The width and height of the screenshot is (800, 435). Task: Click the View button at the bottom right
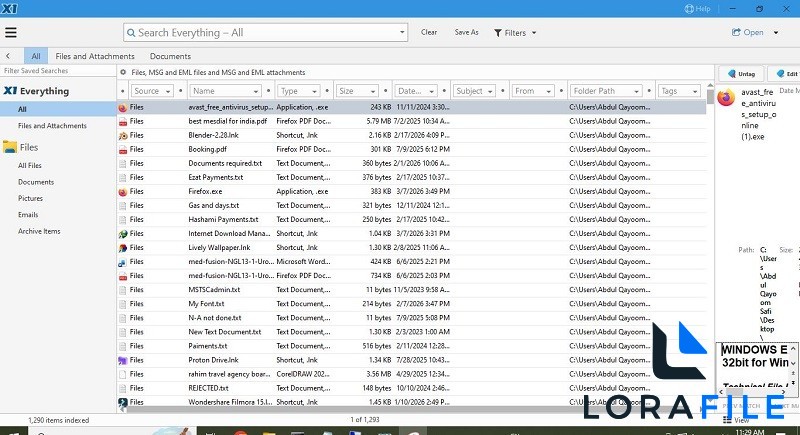[736, 420]
